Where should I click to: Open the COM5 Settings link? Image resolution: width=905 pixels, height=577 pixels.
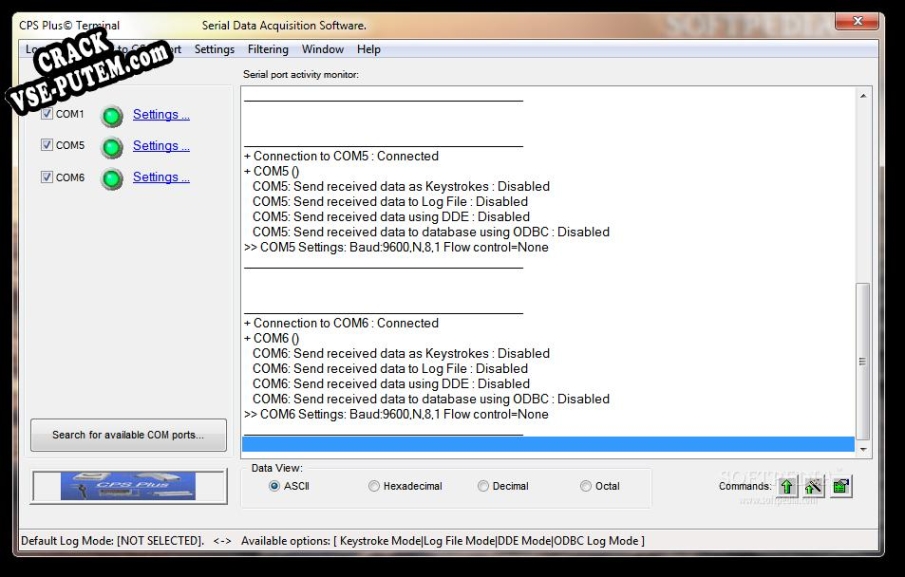(x=161, y=145)
